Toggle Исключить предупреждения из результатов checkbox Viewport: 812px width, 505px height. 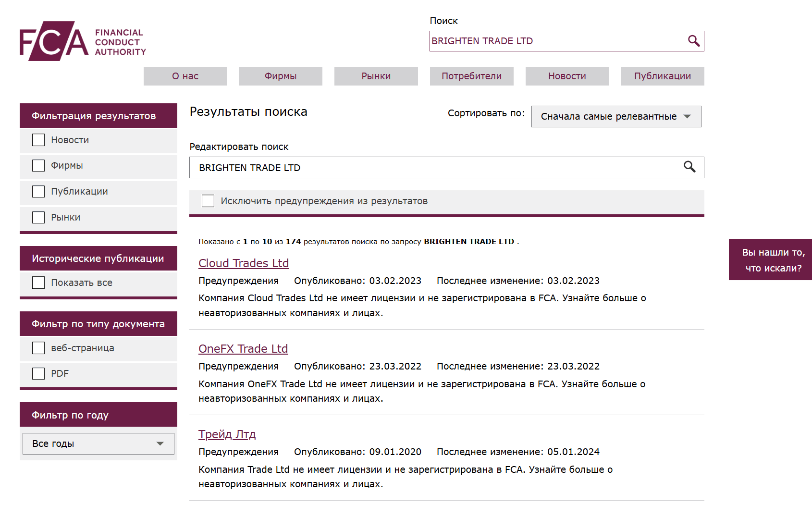point(208,201)
